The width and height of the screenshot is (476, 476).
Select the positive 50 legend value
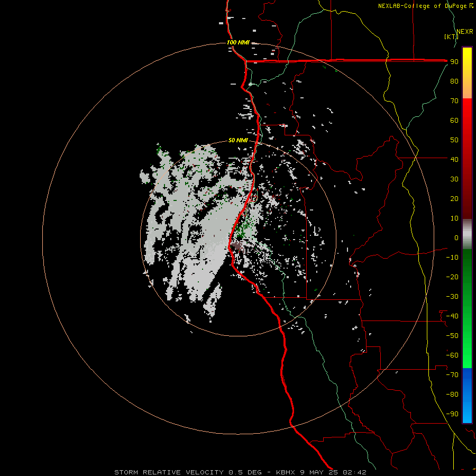pyautogui.click(x=454, y=140)
